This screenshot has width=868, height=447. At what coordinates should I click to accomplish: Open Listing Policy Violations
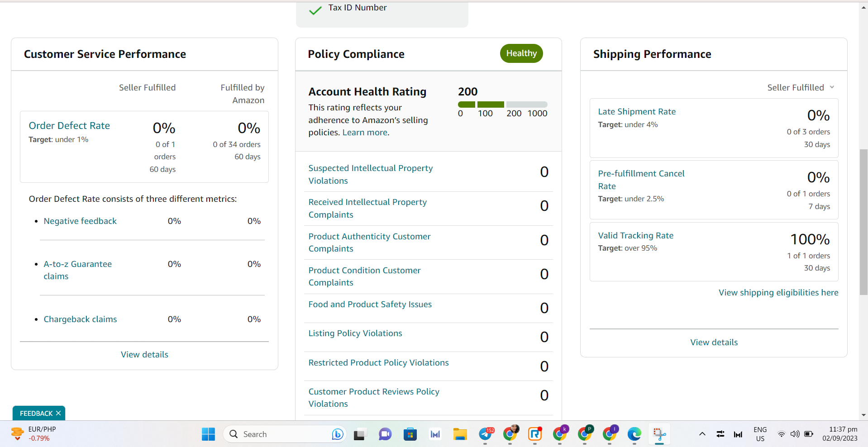(x=355, y=333)
